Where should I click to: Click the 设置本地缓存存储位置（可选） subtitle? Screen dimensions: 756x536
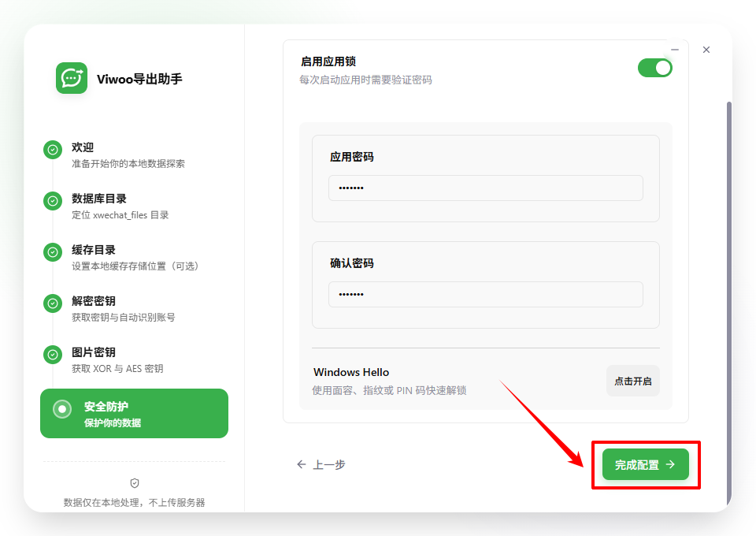[135, 266]
